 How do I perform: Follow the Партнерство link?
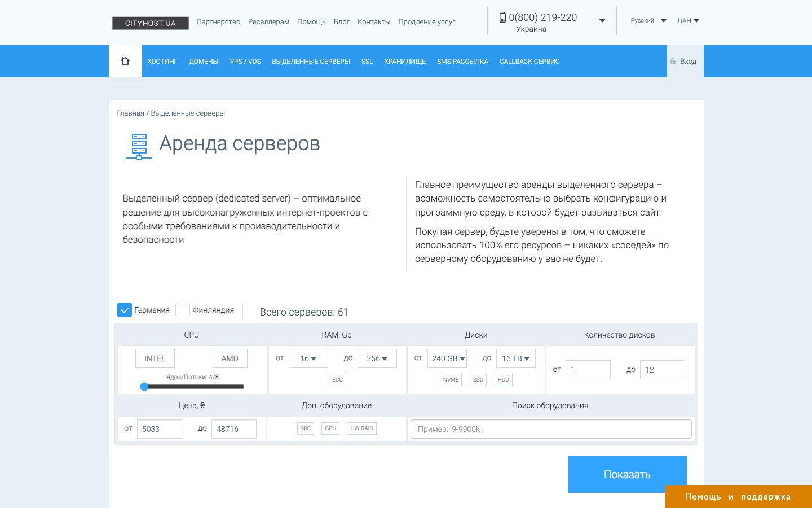pos(218,22)
